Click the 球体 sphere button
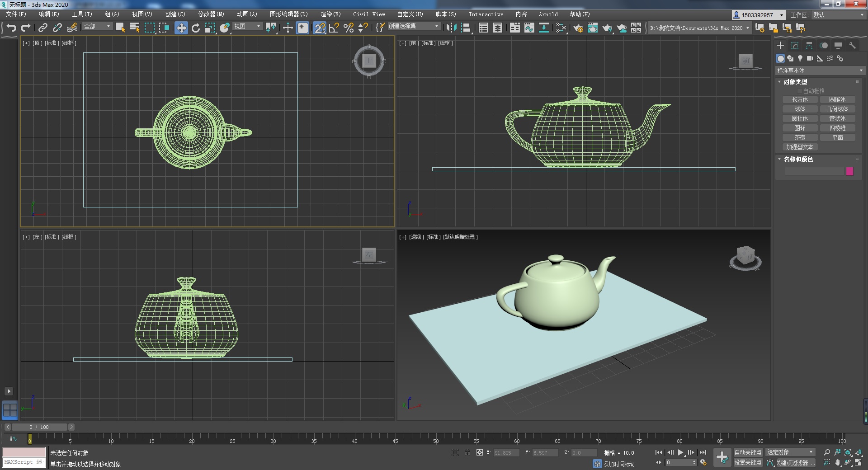Image resolution: width=868 pixels, height=470 pixels. tap(800, 109)
